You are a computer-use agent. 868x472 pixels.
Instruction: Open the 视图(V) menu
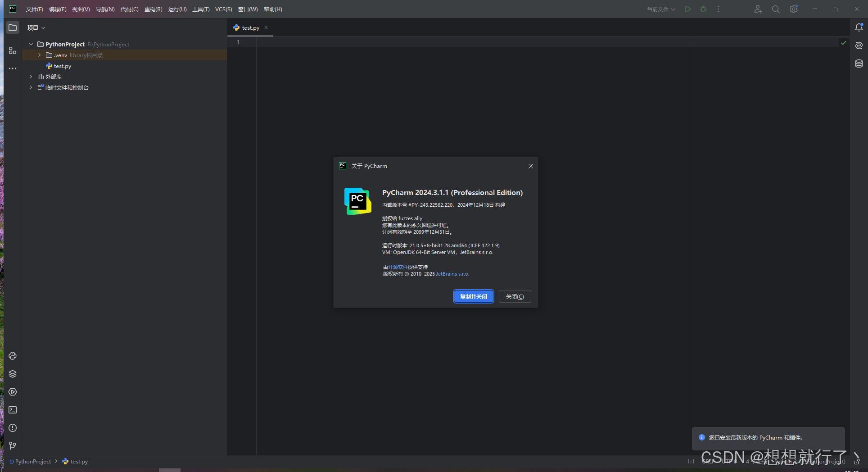tap(81, 9)
